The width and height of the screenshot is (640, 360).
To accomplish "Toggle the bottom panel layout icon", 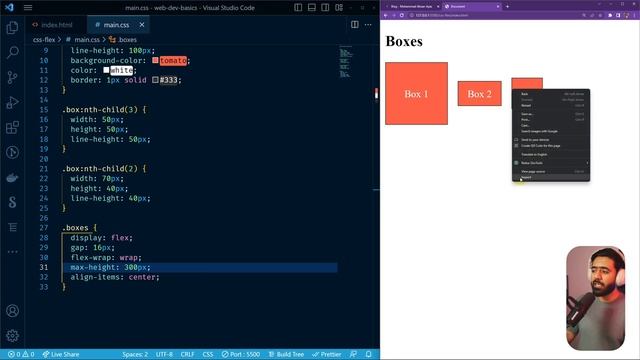I will [x=312, y=7].
